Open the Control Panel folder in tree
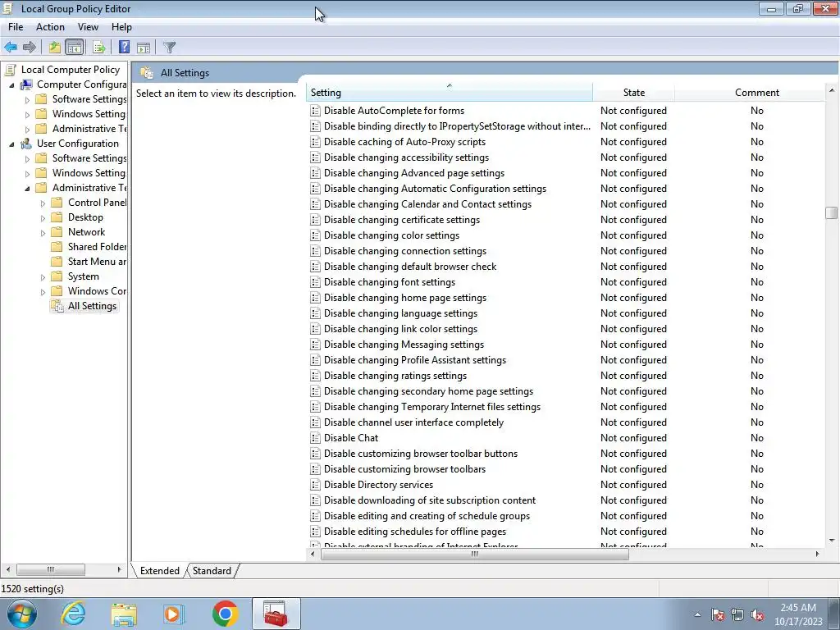The image size is (840, 630). [x=97, y=203]
